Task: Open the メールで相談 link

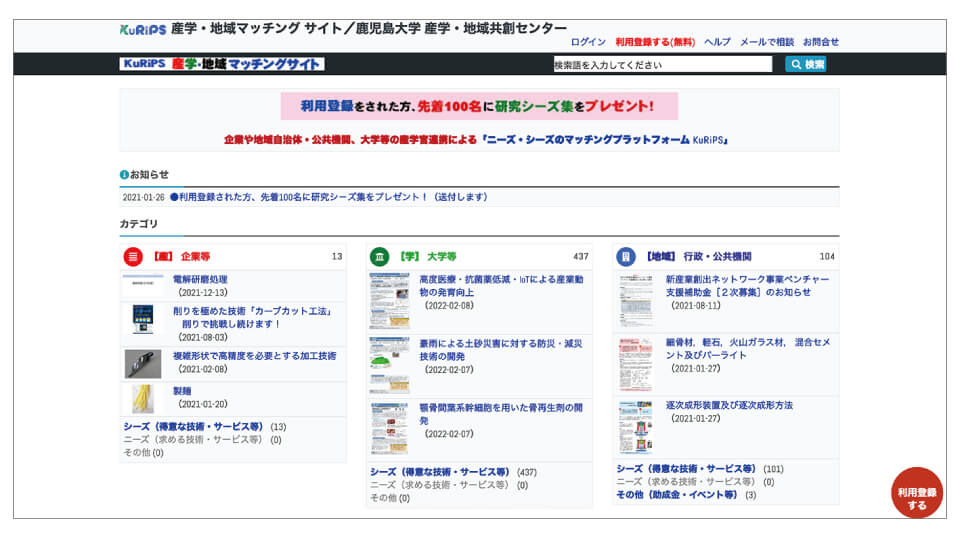Action: tap(767, 42)
